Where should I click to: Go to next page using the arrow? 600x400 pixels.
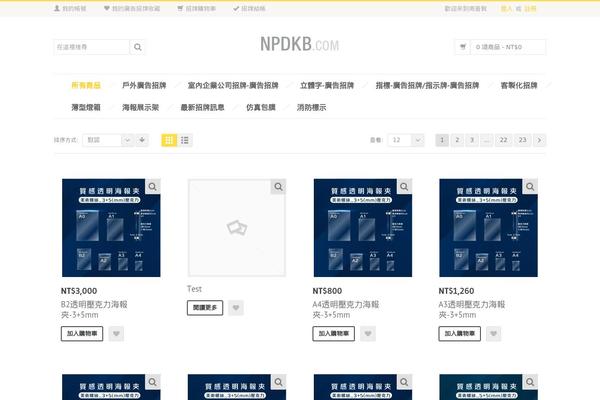(x=539, y=140)
